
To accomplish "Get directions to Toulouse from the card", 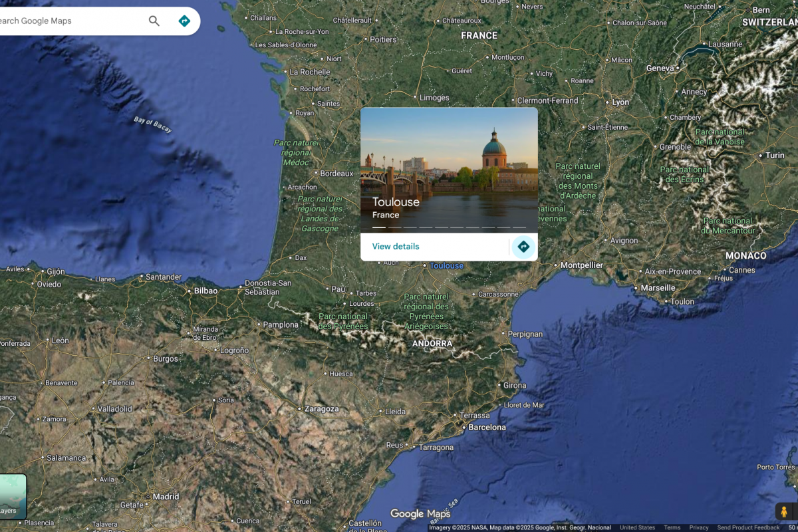I will point(523,247).
